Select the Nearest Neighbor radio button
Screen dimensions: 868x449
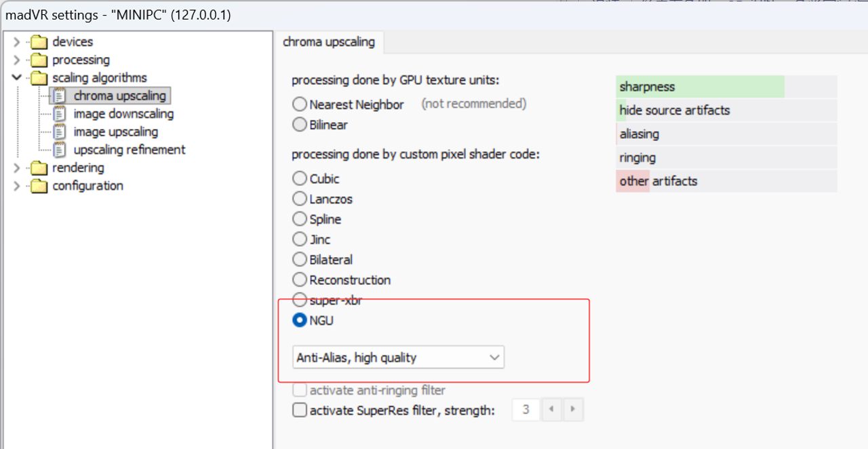(300, 104)
